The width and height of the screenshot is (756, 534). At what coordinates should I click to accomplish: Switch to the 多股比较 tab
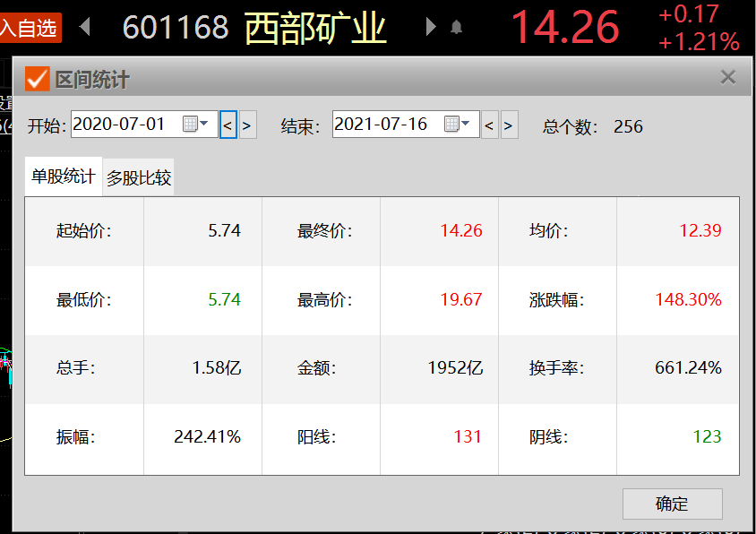(139, 177)
